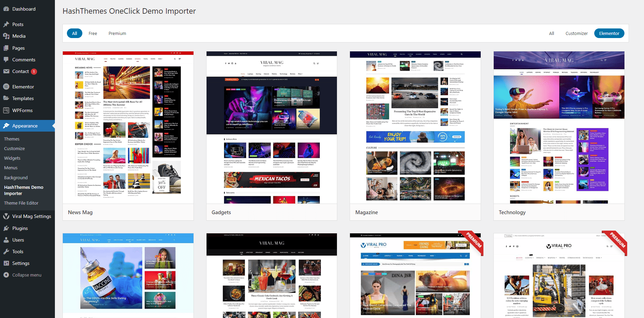Click Collapse menu text
This screenshot has width=644, height=318.
[x=27, y=275]
